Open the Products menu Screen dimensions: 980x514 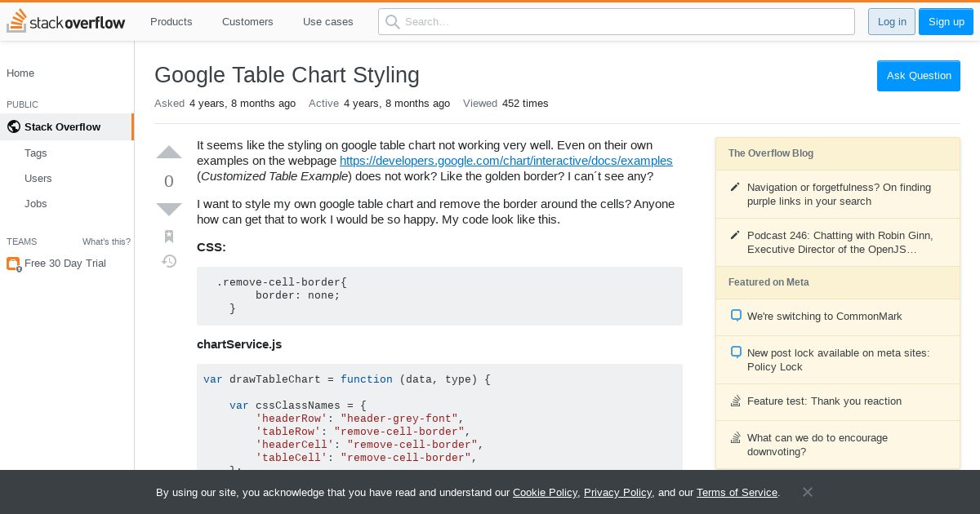(171, 21)
